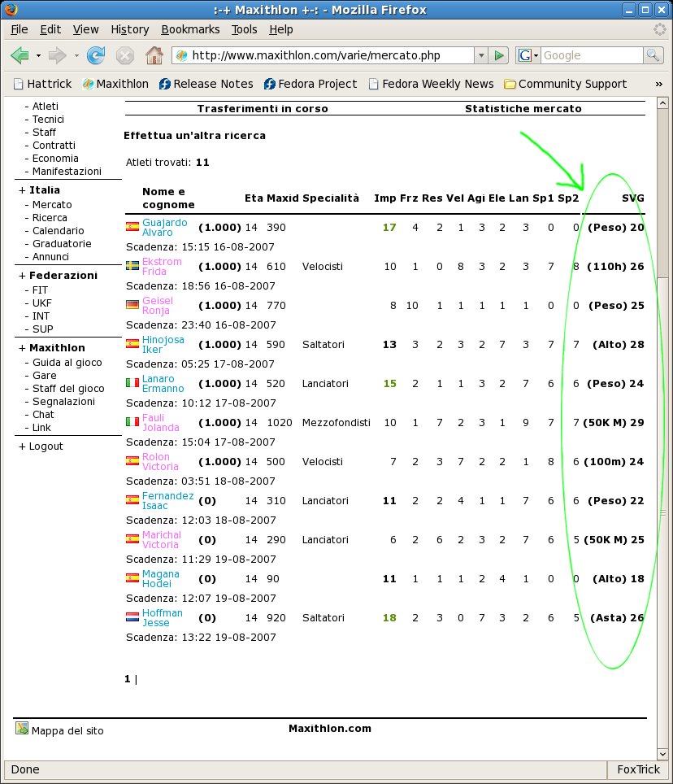Click the Mappa del sito icon
The image size is (673, 784).
pos(22,729)
